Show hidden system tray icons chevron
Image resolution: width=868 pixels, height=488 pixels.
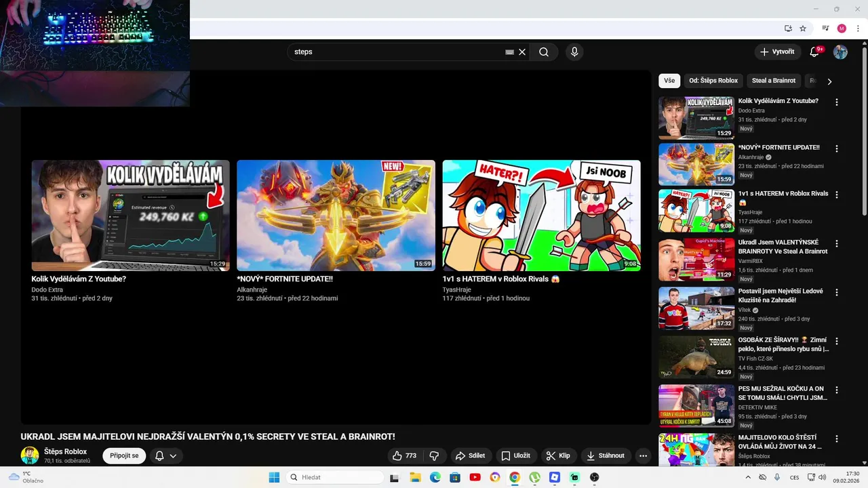pyautogui.click(x=748, y=477)
